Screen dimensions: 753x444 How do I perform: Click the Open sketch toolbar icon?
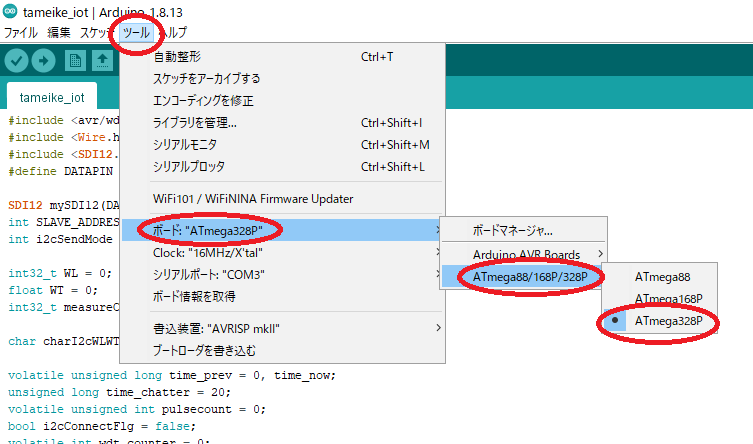pyautogui.click(x=102, y=61)
